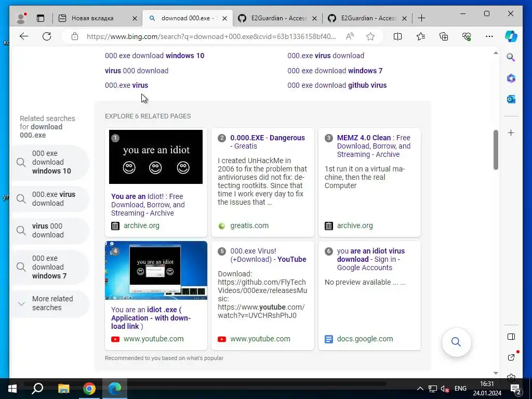
Task: Open 000.exe virus download suggestion link
Action: pos(326,56)
